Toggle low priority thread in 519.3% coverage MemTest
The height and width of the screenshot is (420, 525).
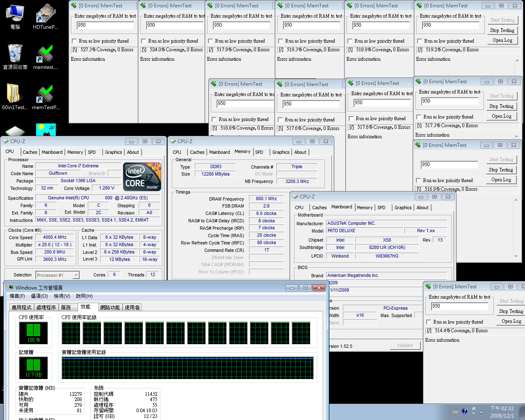coord(281,41)
